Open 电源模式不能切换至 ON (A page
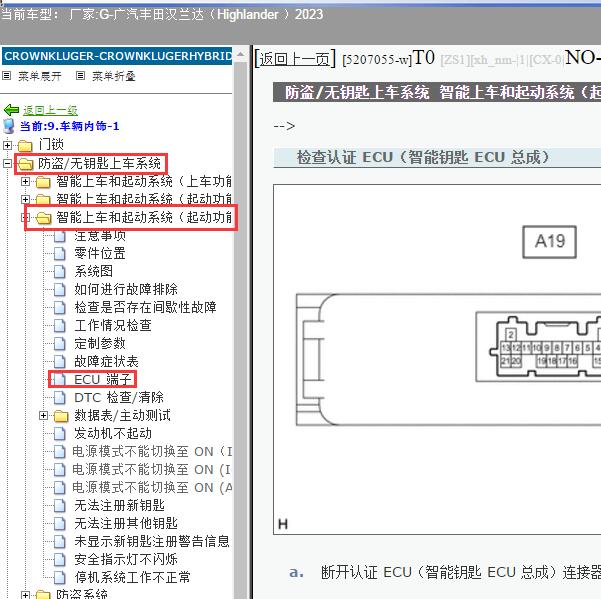601x599 pixels. (x=152, y=487)
